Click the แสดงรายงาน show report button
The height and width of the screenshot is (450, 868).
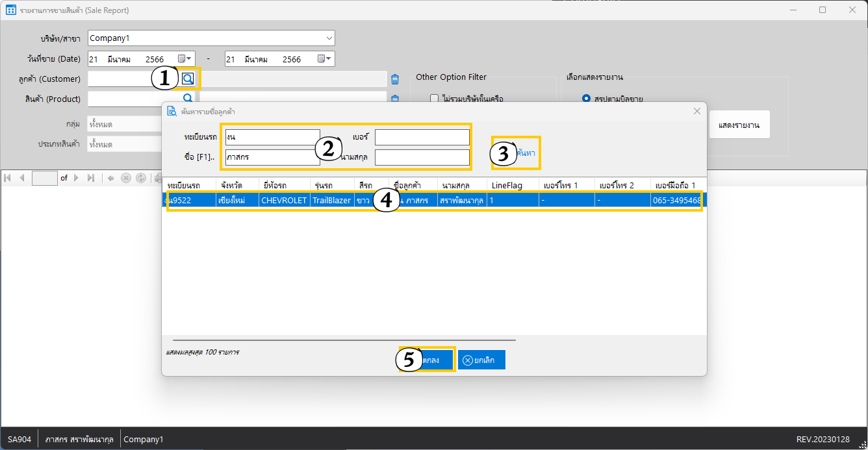coord(739,125)
